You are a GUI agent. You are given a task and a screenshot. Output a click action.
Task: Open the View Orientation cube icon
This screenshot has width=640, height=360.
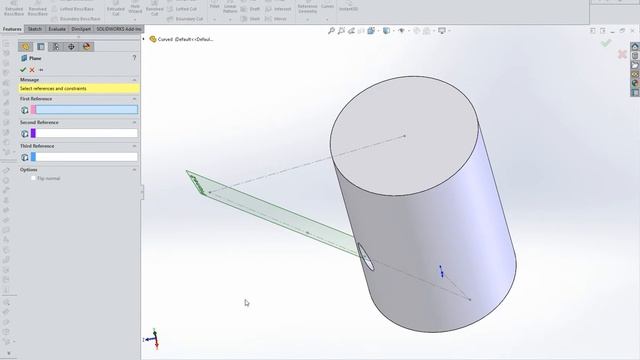pos(371,31)
